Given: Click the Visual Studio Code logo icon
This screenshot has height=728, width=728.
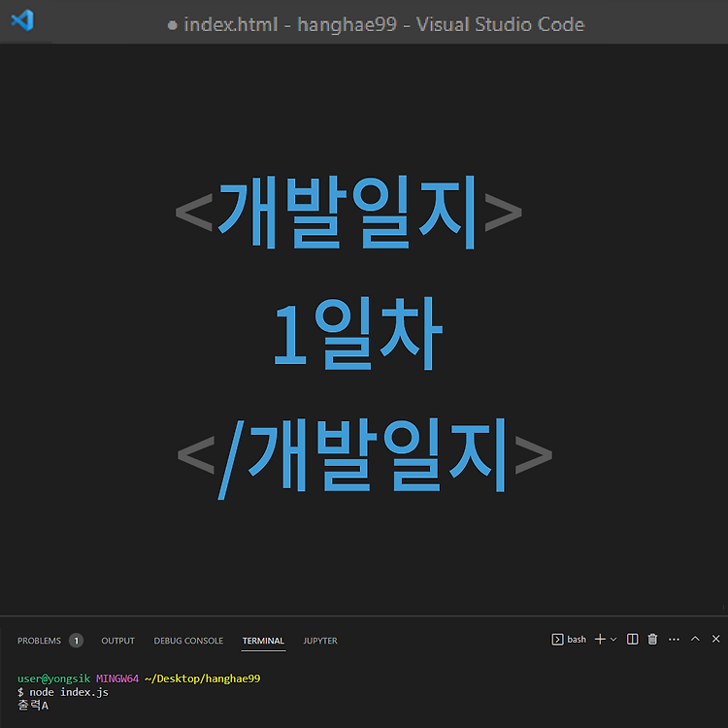Looking at the screenshot, I should coord(22,20).
